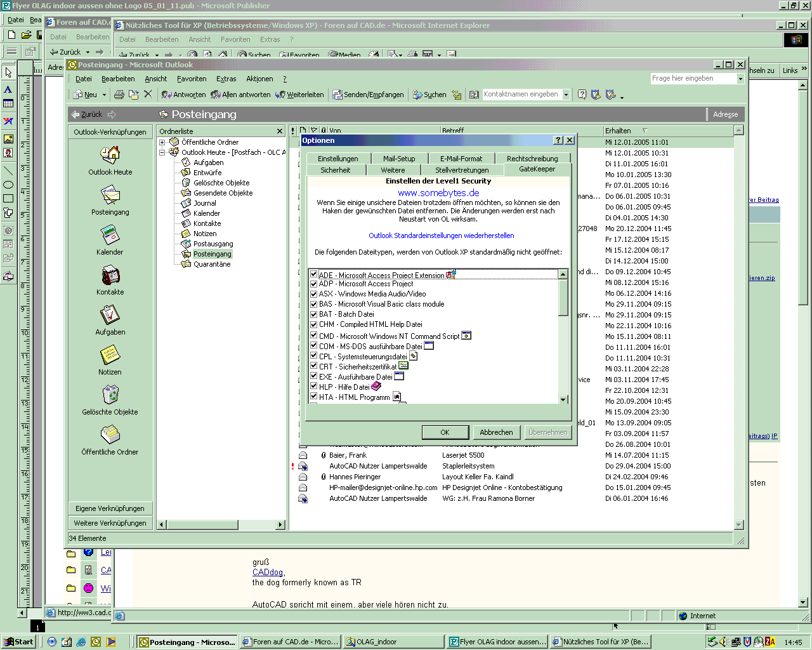This screenshot has height=650, width=812.
Task: Switch to the Rechtschreibung tab
Action: [532, 159]
